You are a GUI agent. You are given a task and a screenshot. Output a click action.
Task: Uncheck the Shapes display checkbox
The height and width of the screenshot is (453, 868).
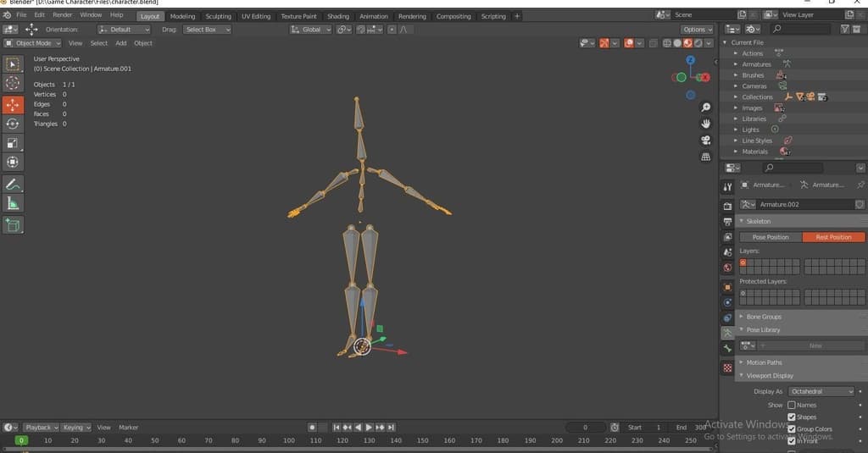pos(792,417)
